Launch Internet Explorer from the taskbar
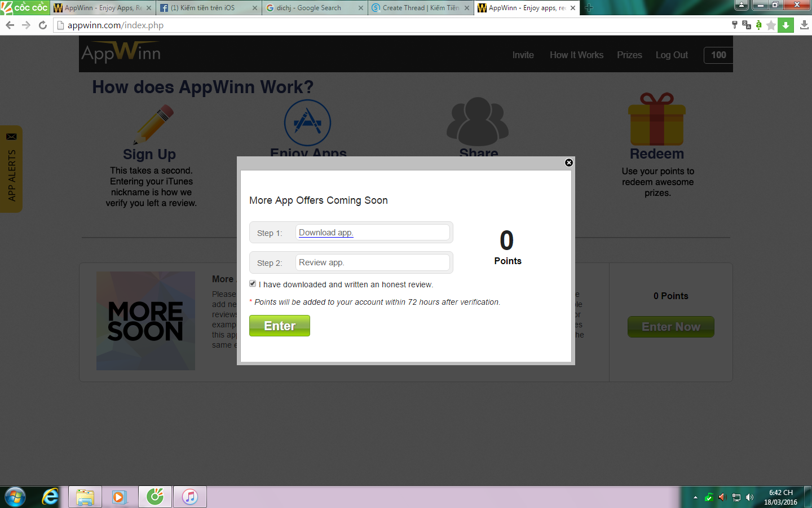The image size is (812, 508). (x=50, y=497)
